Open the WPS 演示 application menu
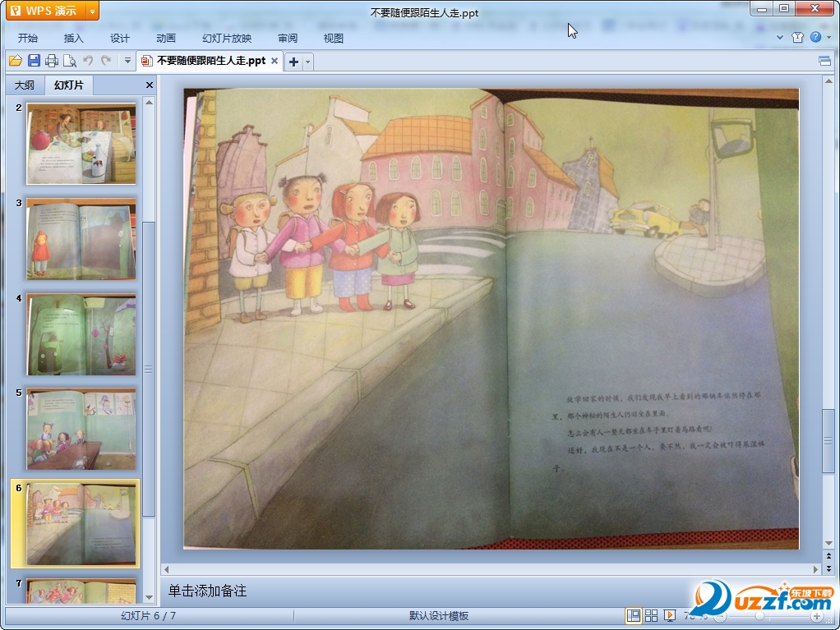The width and height of the screenshot is (840, 630). (x=46, y=11)
